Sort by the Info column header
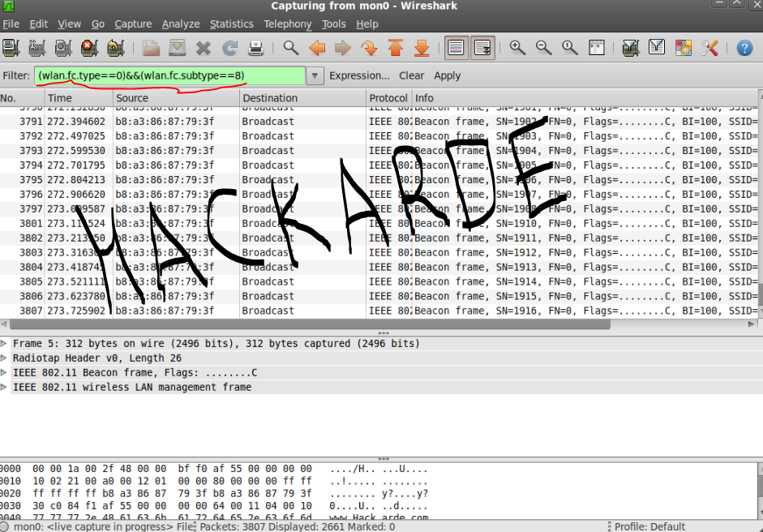Image resolution: width=763 pixels, height=532 pixels. 585,98
